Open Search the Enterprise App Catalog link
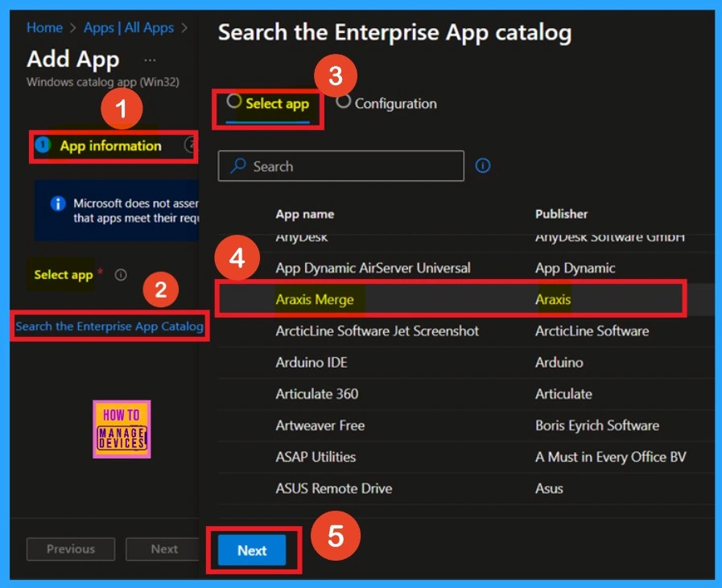722x588 pixels. pyautogui.click(x=109, y=327)
